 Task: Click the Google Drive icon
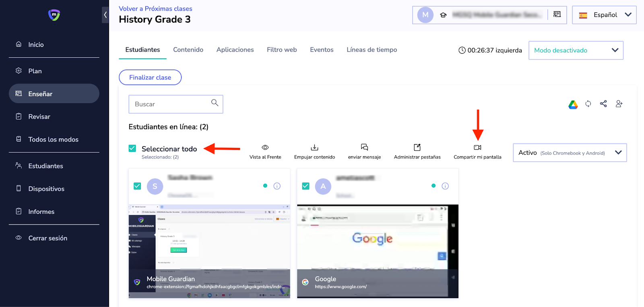[573, 105]
